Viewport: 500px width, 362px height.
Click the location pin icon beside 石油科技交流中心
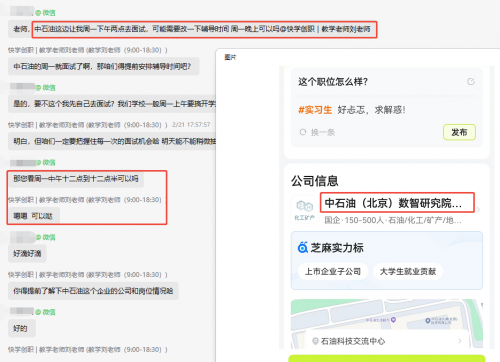coord(315,341)
